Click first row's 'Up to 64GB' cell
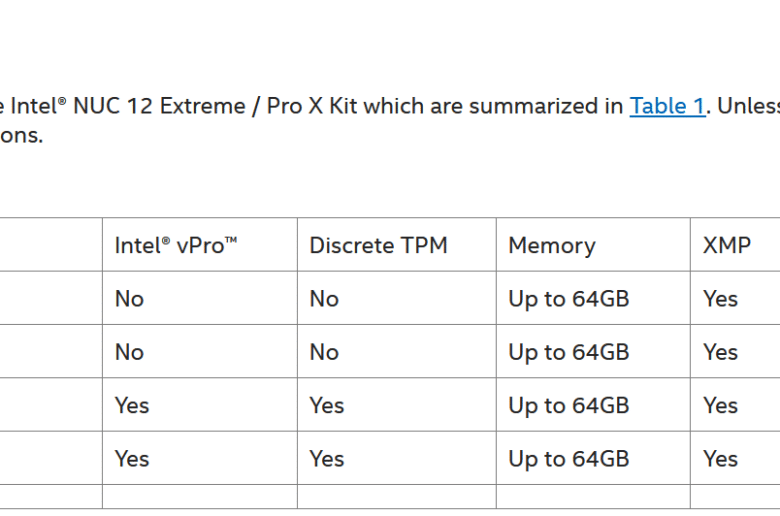780x516 pixels. (x=593, y=298)
